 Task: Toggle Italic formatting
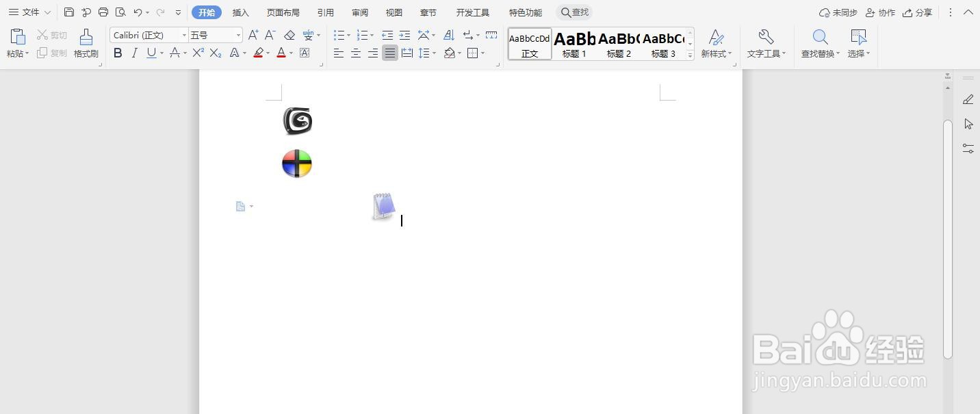pos(135,53)
